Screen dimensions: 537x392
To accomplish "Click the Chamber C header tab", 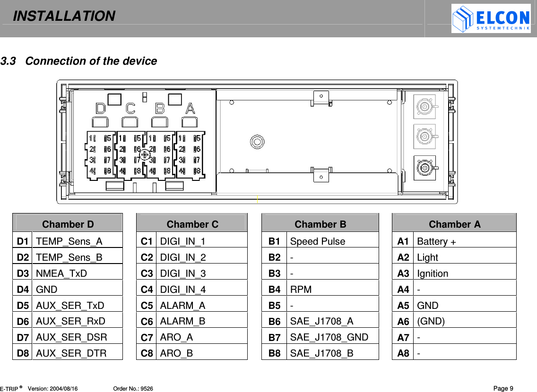I will pyautogui.click(x=192, y=224).
